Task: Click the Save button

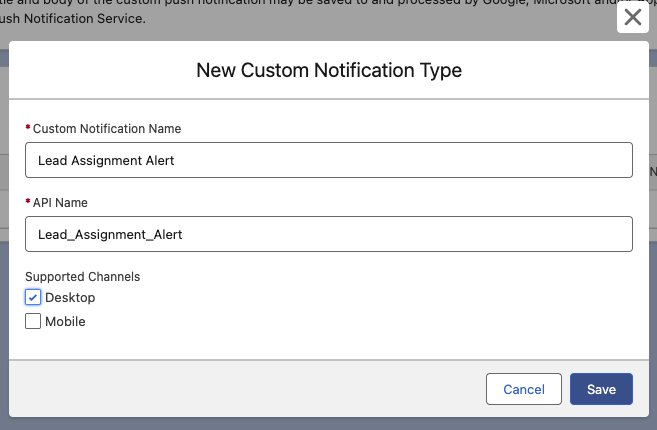Action: [x=601, y=389]
